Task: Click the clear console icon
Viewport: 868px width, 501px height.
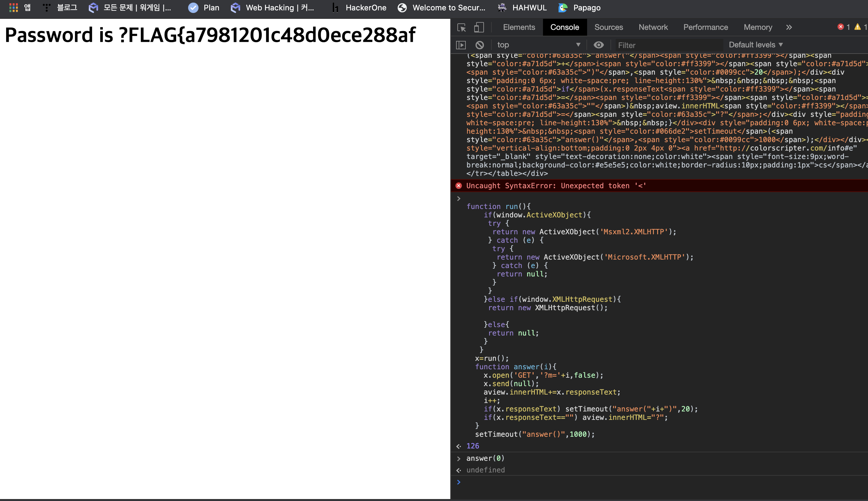Action: (480, 45)
